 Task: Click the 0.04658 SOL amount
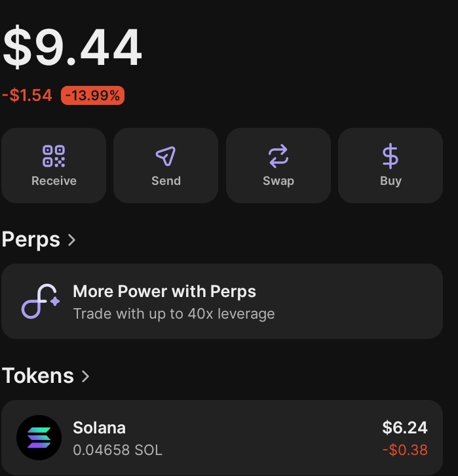(117, 450)
